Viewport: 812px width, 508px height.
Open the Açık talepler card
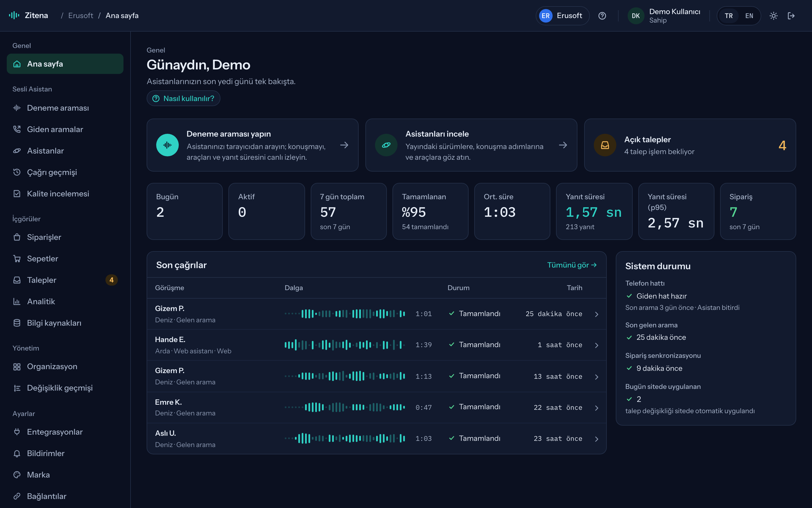click(x=690, y=145)
